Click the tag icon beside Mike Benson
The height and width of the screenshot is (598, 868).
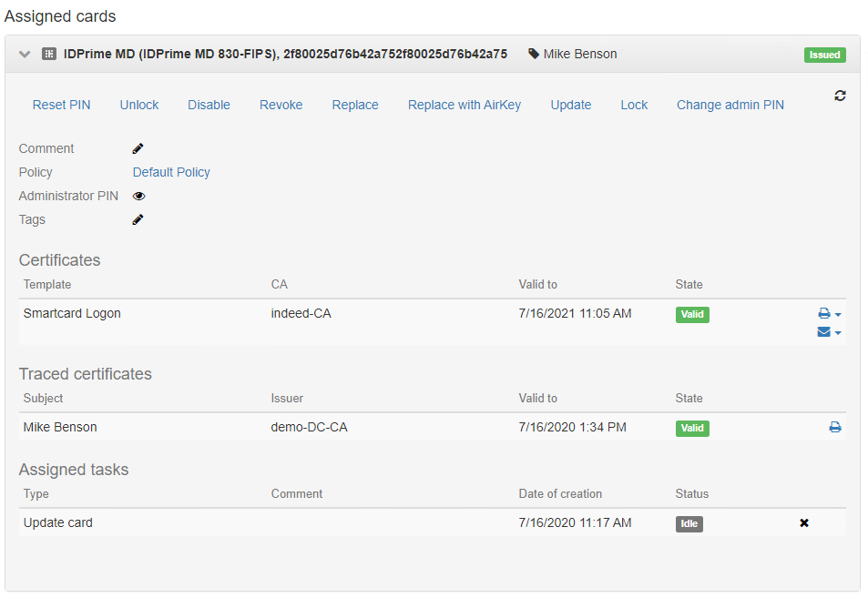pos(534,54)
